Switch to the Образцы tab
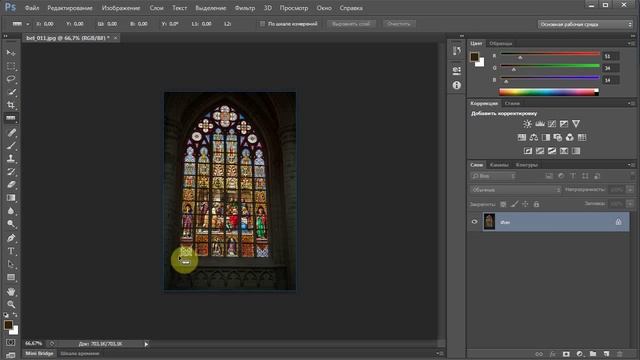The image size is (640, 360). coord(501,43)
